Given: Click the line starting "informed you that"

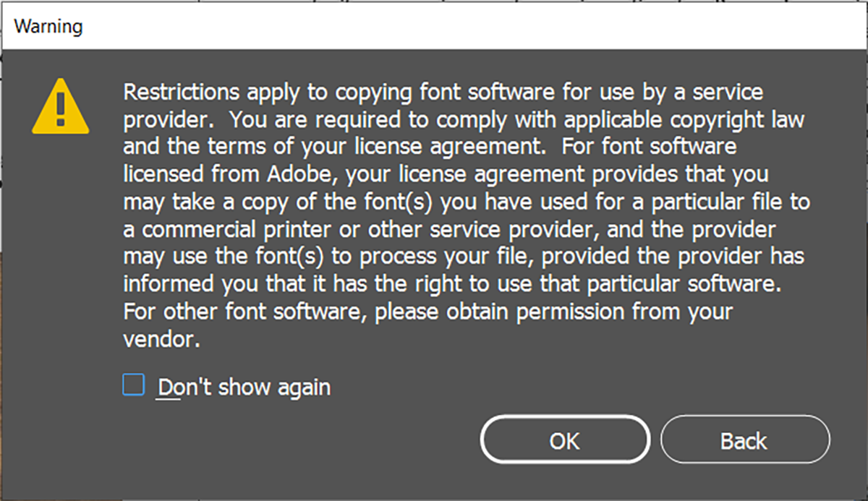Looking at the screenshot, I should 453,284.
